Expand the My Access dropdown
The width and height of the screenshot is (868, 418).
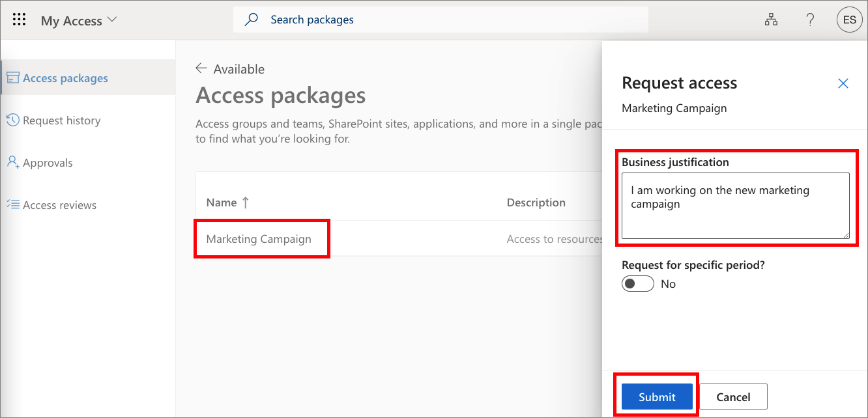point(112,20)
